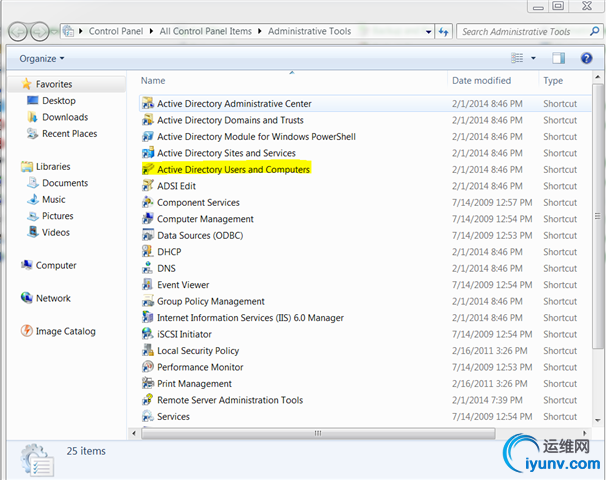
Task: Click the iSCSI Initiator icon
Action: [148, 334]
